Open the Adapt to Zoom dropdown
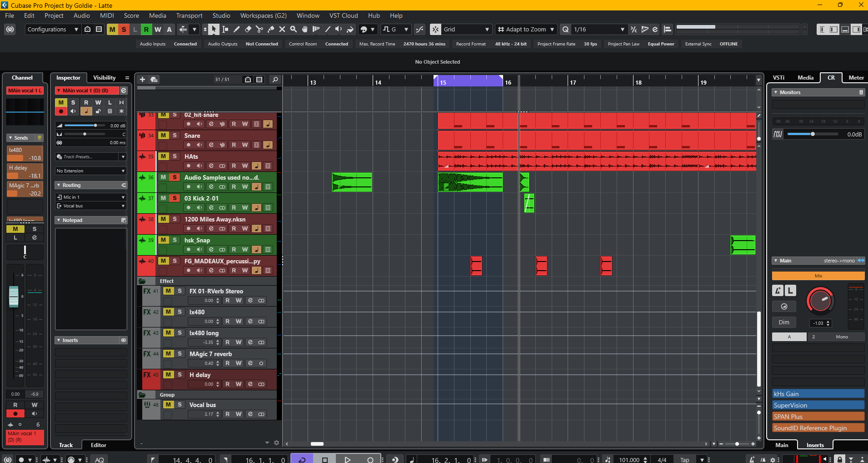Screen dimensions: 868x463 pyautogui.click(x=526, y=30)
